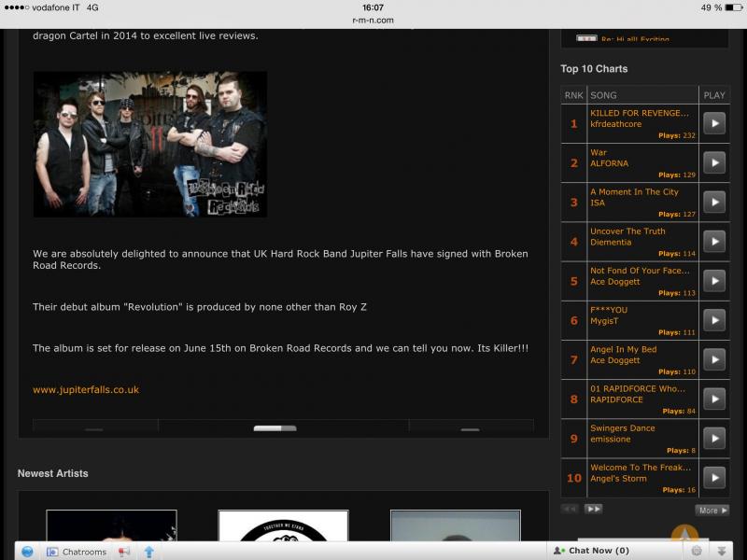Screen dimensions: 747x560
Task: Play the song KILLED FOR REVENGE
Action: click(713, 123)
